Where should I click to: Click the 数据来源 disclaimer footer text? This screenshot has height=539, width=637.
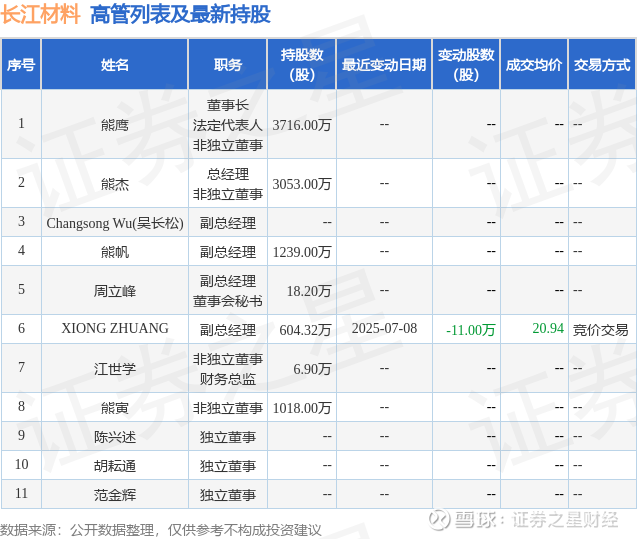click(x=160, y=530)
